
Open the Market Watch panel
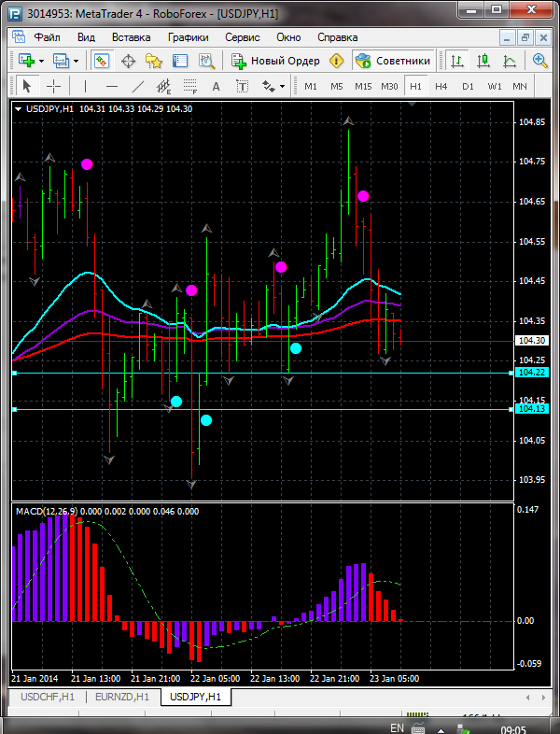point(101,61)
